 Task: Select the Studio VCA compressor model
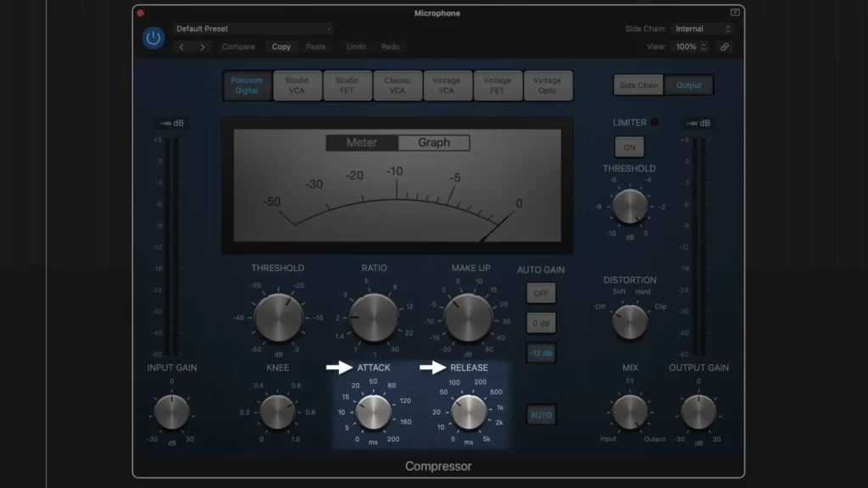pyautogui.click(x=298, y=86)
